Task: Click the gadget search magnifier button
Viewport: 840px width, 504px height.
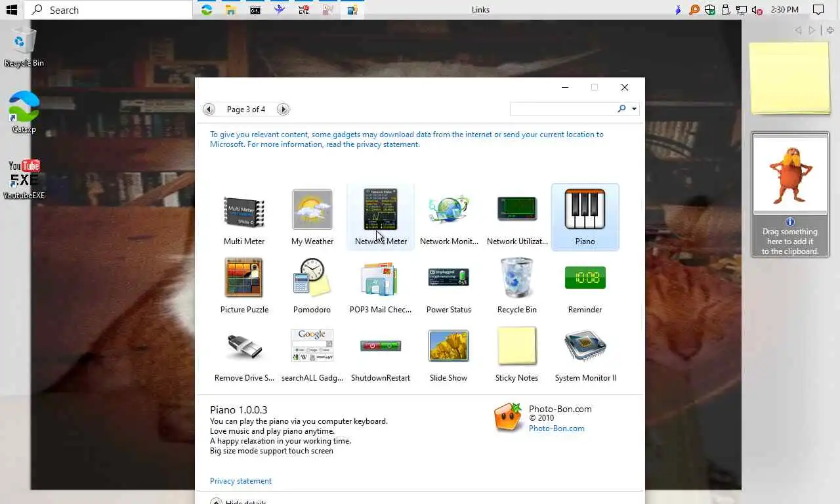Action: pyautogui.click(x=621, y=109)
